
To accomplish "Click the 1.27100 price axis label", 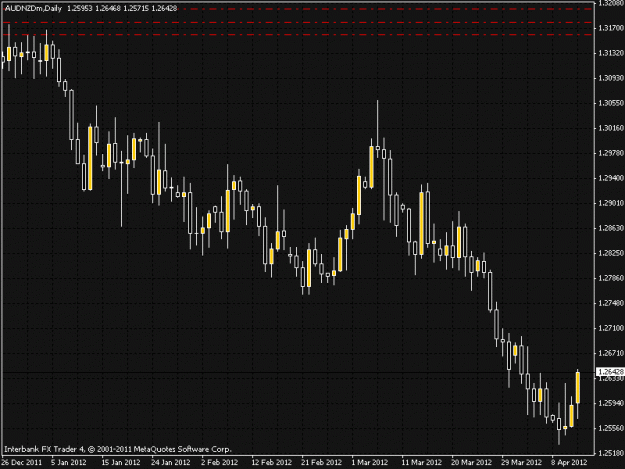I will pos(611,328).
